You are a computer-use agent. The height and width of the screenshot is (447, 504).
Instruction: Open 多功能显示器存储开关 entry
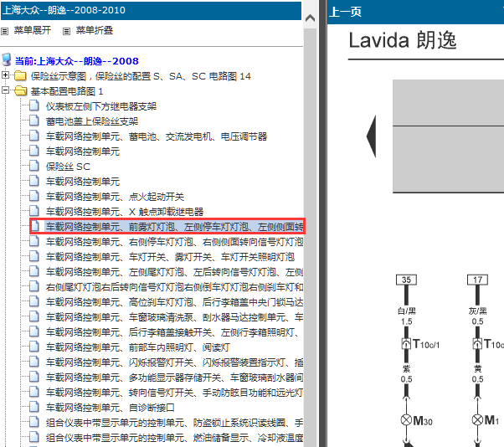174,378
